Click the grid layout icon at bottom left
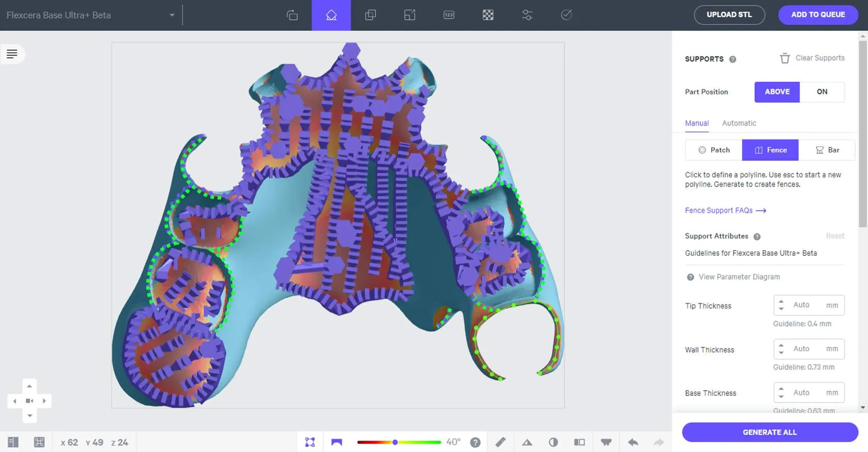This screenshot has width=868, height=452. [39, 442]
